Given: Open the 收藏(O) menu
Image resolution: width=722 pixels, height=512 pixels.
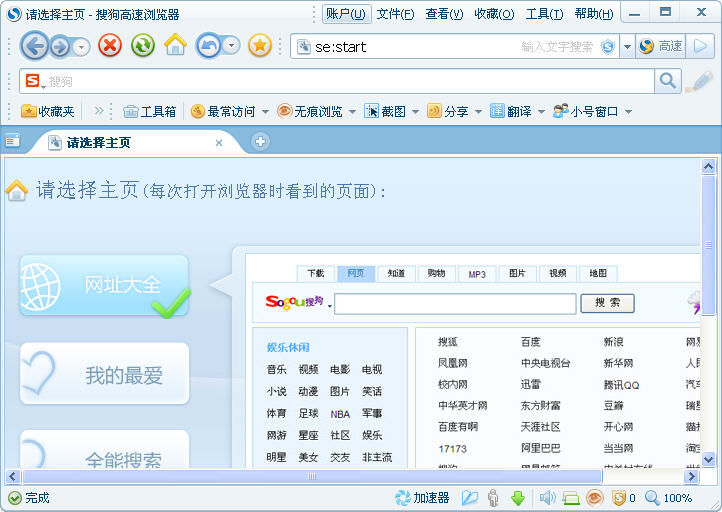Looking at the screenshot, I should pyautogui.click(x=494, y=14).
